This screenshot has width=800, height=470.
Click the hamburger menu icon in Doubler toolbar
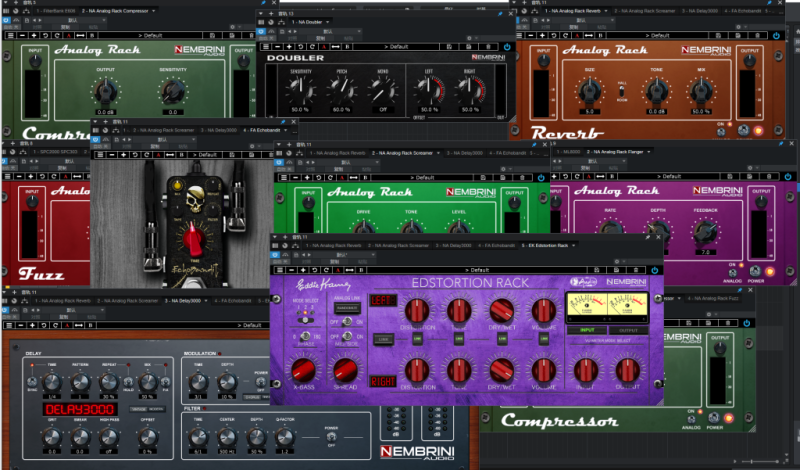(266, 46)
